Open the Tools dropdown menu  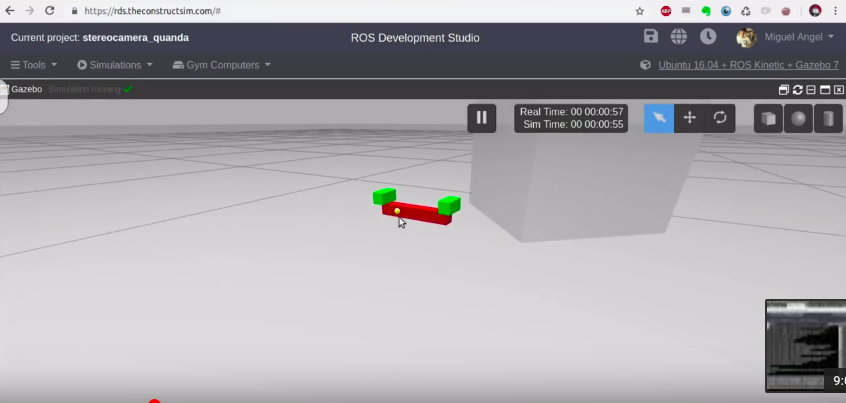coord(33,65)
